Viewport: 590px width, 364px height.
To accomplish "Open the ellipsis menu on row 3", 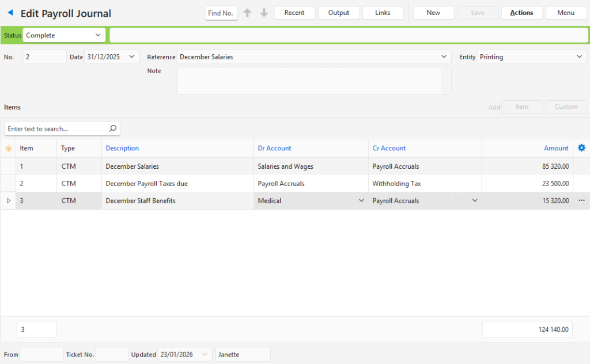I will tap(581, 200).
